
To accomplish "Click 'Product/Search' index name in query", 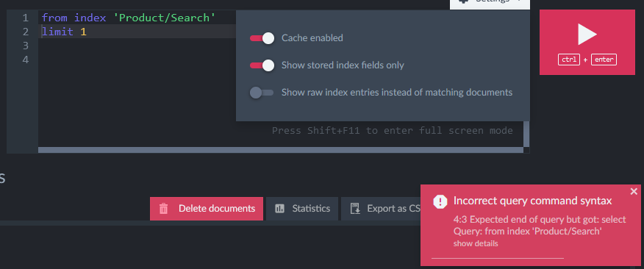I will pyautogui.click(x=164, y=18).
